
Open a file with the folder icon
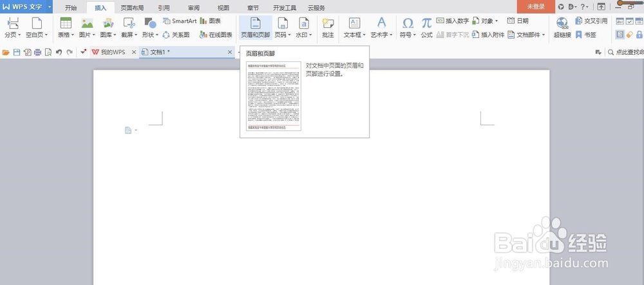[6, 52]
